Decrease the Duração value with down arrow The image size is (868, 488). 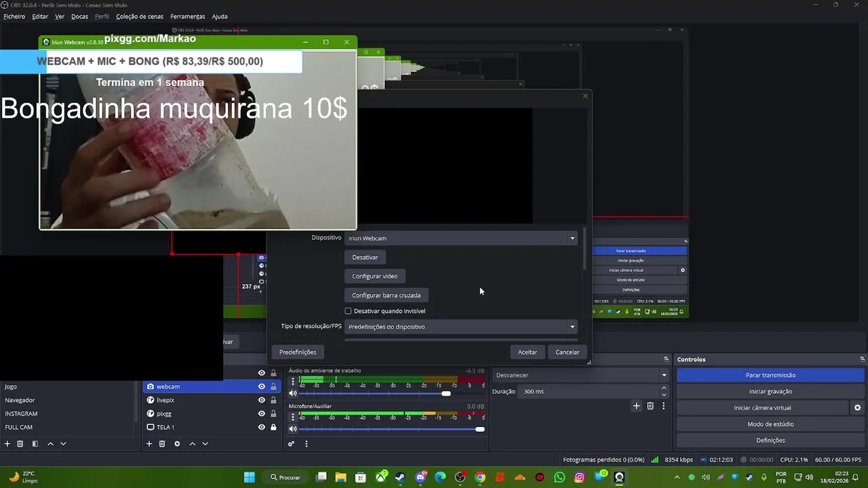[664, 394]
